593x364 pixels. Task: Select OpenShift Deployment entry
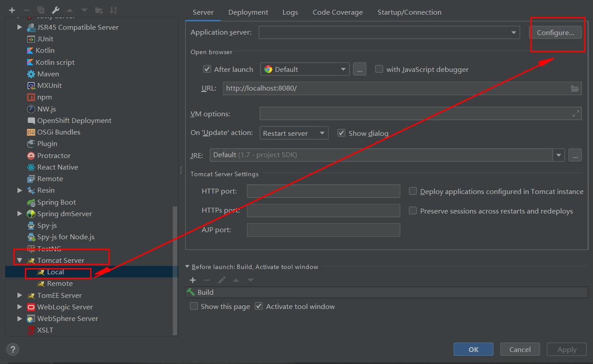69,121
